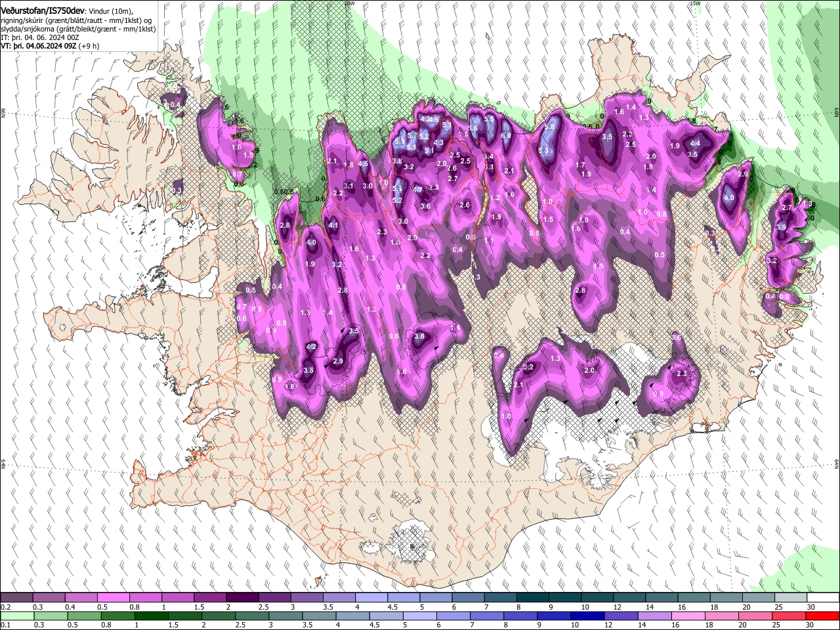
Task: Click the darkest green swatch between 1 and 1.5, bottom row
Action: [x=151, y=616]
